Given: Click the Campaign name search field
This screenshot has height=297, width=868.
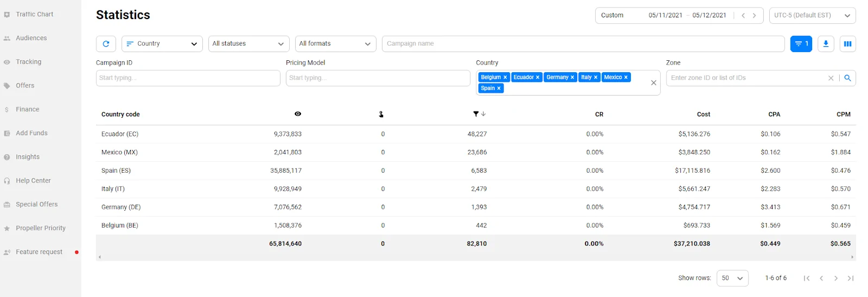Looking at the screenshot, I should [583, 44].
